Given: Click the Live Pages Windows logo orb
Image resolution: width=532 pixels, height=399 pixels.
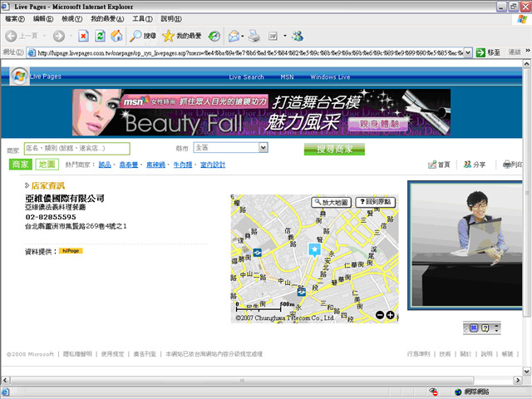Looking at the screenshot, I should (x=19, y=76).
